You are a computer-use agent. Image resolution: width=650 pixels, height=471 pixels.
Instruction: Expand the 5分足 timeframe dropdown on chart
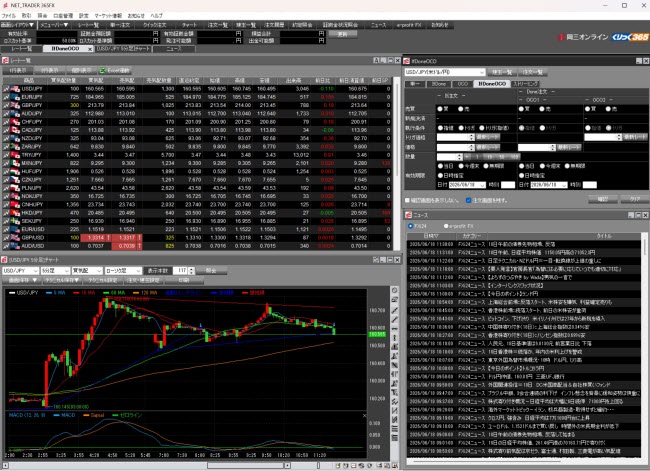point(55,271)
